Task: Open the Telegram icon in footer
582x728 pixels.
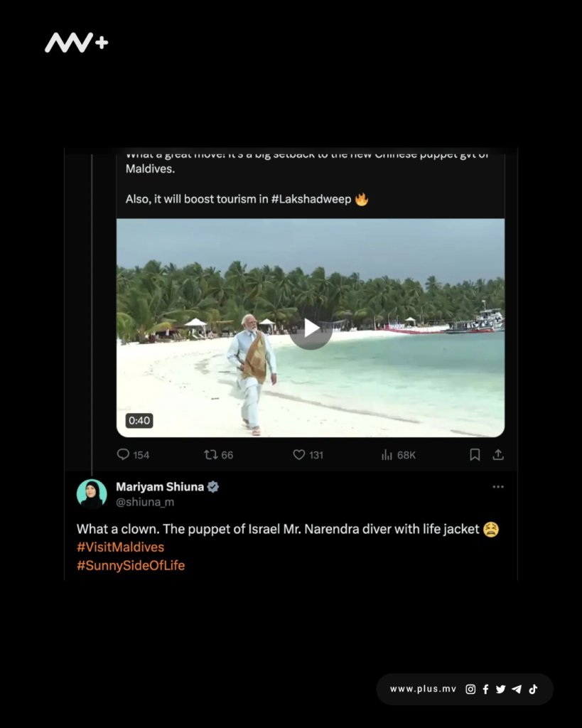Action: [x=517, y=689]
